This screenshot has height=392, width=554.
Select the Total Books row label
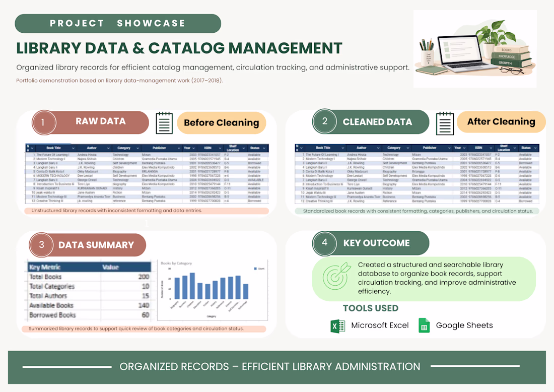tap(45, 277)
